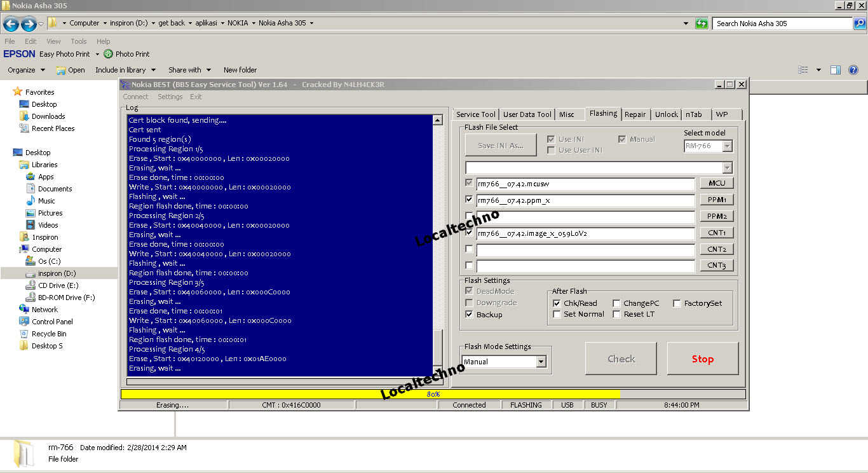
Task: Select the Pictures library icon
Action: point(31,213)
